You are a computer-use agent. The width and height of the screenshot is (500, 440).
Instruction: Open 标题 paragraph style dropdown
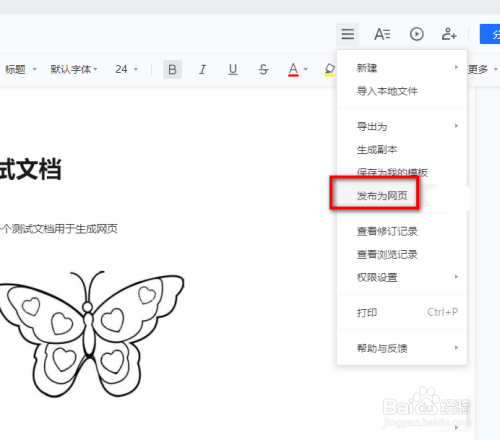[x=20, y=69]
